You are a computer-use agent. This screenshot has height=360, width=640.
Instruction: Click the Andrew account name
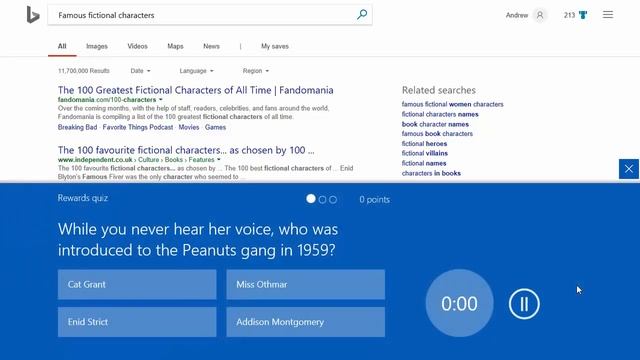[517, 15]
